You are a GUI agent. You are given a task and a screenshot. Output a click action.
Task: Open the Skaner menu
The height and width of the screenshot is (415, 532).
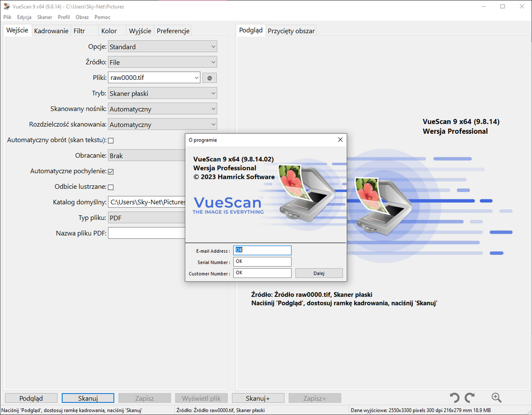(45, 17)
